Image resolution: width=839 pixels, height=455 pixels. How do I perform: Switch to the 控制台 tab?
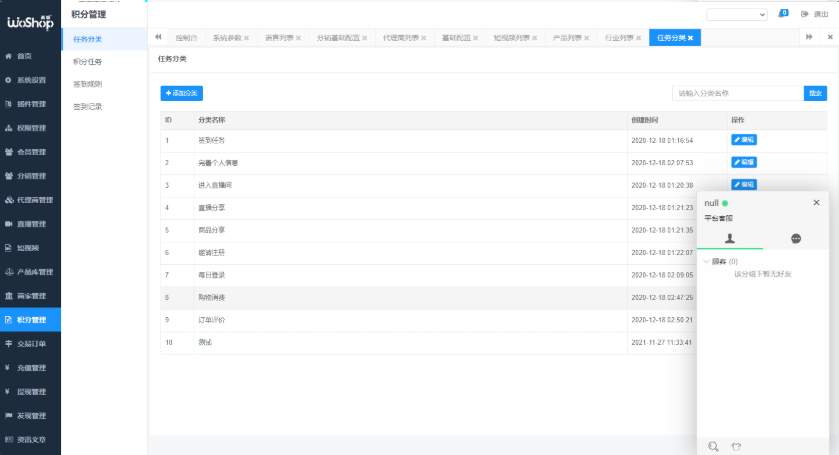coord(186,38)
